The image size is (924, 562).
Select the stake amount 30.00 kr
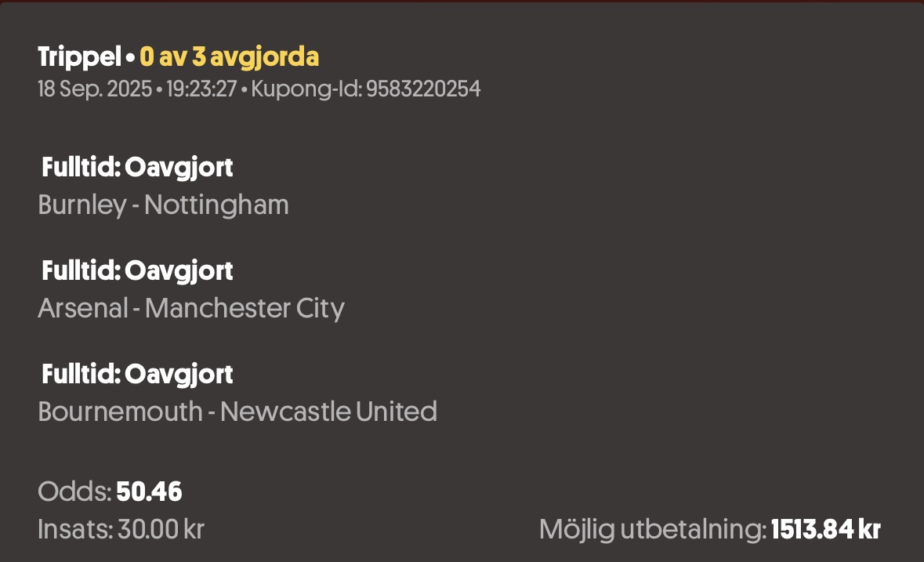161,530
